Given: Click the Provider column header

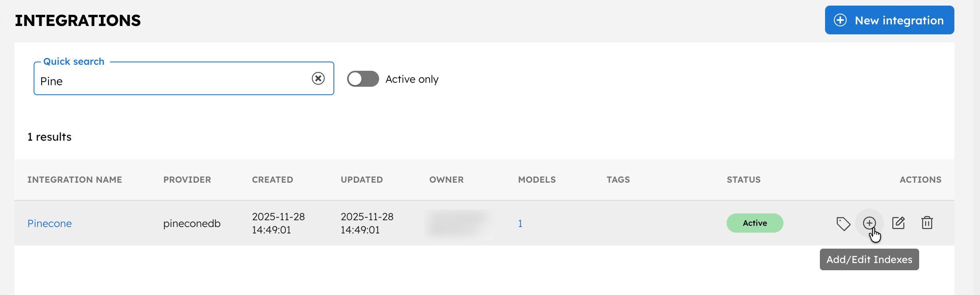Looking at the screenshot, I should [x=187, y=179].
